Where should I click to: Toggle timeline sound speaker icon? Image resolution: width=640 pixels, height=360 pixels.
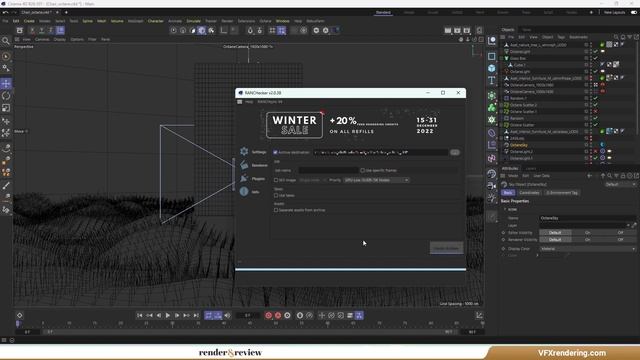pyautogui.click(x=227, y=316)
